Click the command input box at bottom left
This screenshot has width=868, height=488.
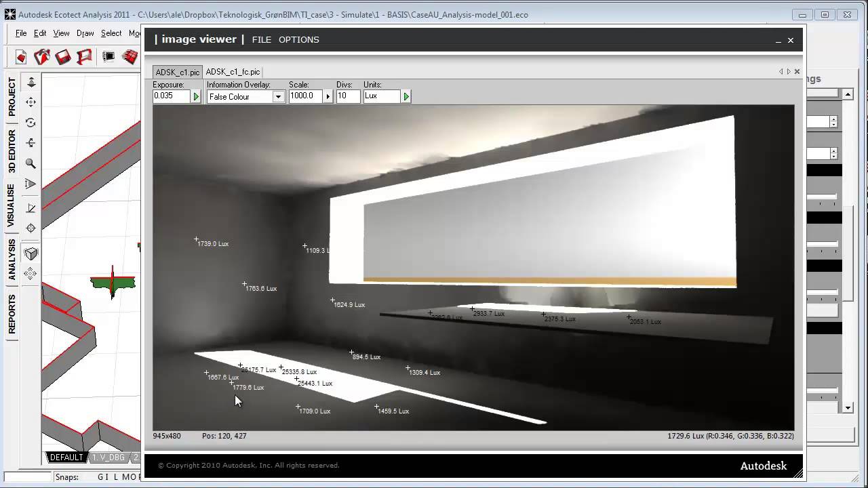pyautogui.click(x=28, y=478)
